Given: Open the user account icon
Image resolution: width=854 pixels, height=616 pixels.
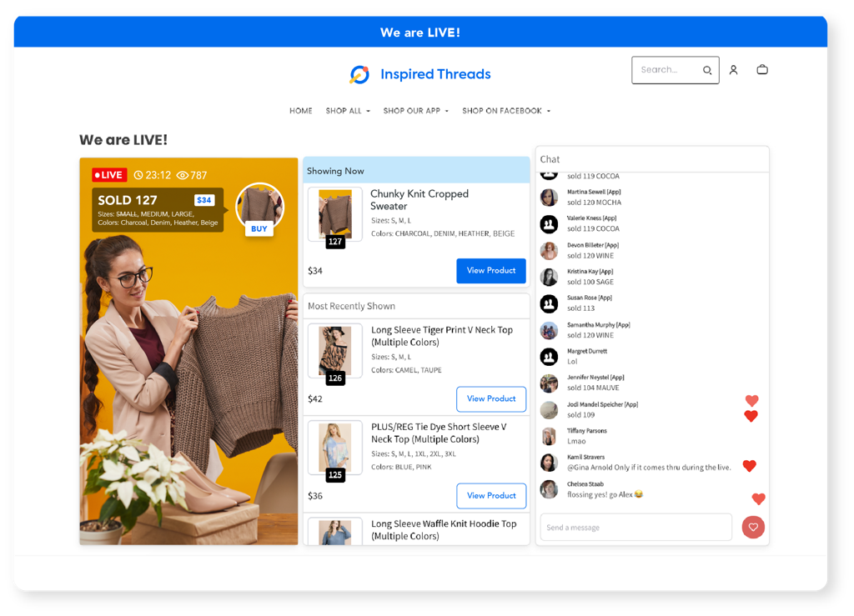Looking at the screenshot, I should [x=733, y=70].
